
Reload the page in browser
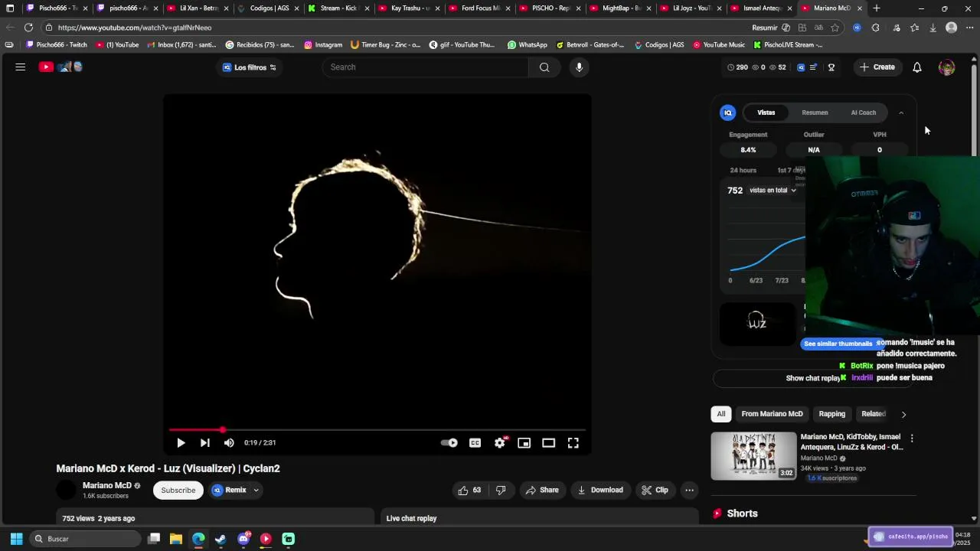pyautogui.click(x=28, y=28)
